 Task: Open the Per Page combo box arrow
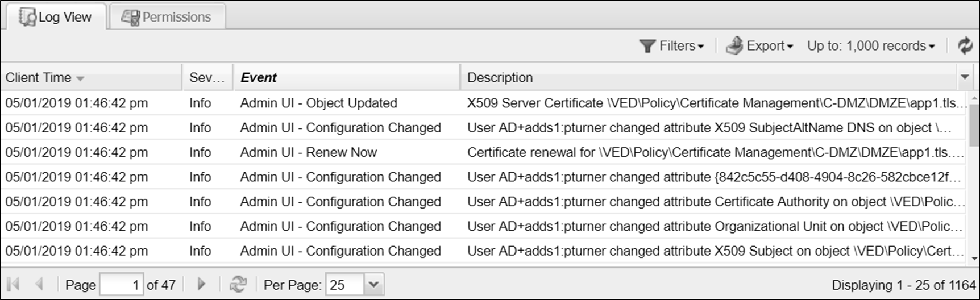373,285
